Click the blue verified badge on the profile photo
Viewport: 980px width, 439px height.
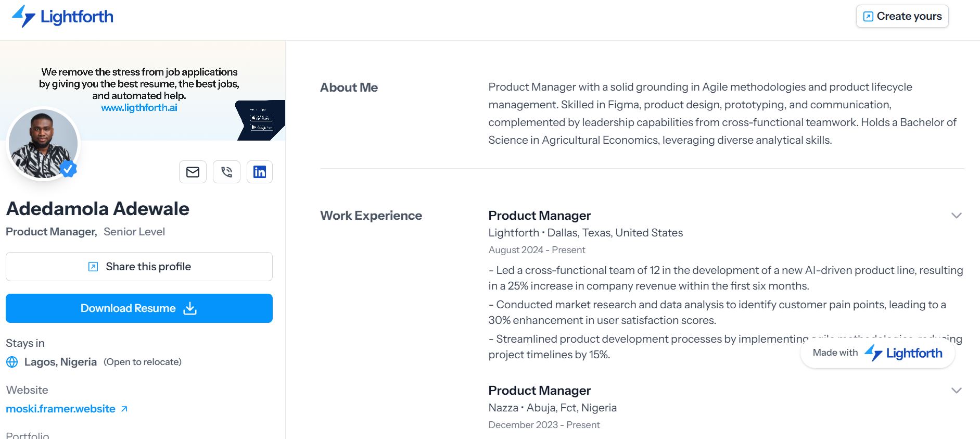coord(68,168)
